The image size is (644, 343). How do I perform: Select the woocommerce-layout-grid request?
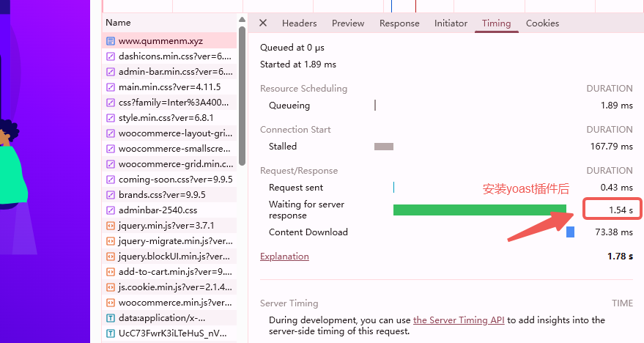point(175,133)
